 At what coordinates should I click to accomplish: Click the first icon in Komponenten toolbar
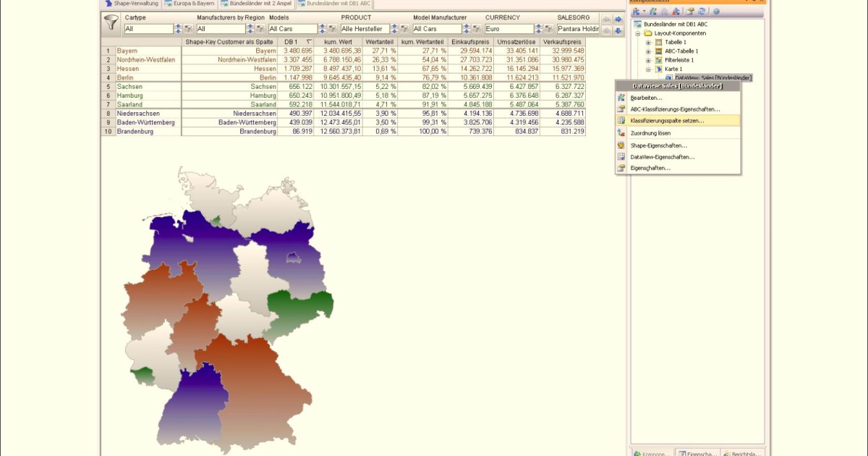pos(636,12)
